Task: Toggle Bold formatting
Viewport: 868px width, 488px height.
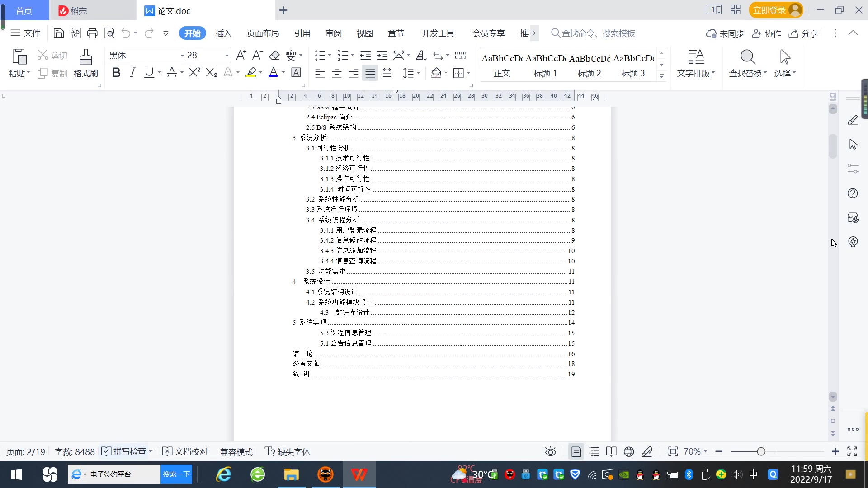Action: click(x=116, y=73)
